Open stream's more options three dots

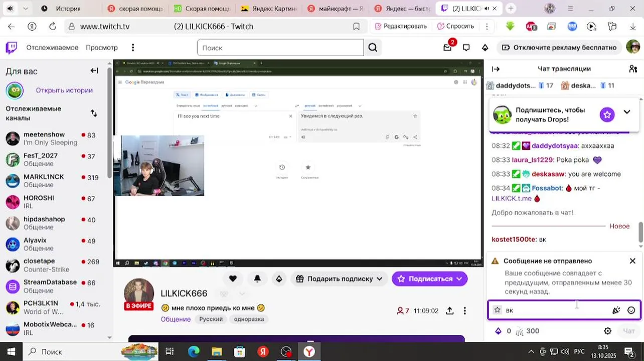[x=464, y=311]
